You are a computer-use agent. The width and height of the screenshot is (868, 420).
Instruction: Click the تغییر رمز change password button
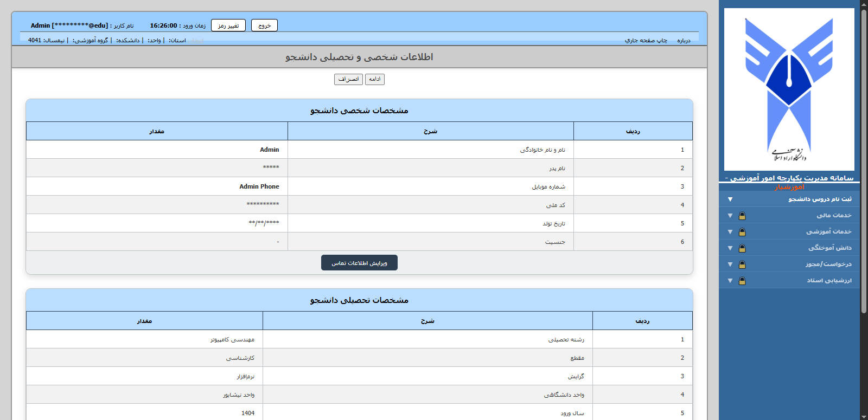point(228,25)
